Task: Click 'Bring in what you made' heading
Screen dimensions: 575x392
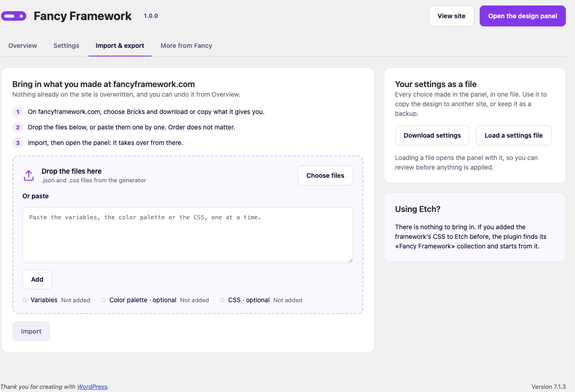Action: (x=104, y=84)
